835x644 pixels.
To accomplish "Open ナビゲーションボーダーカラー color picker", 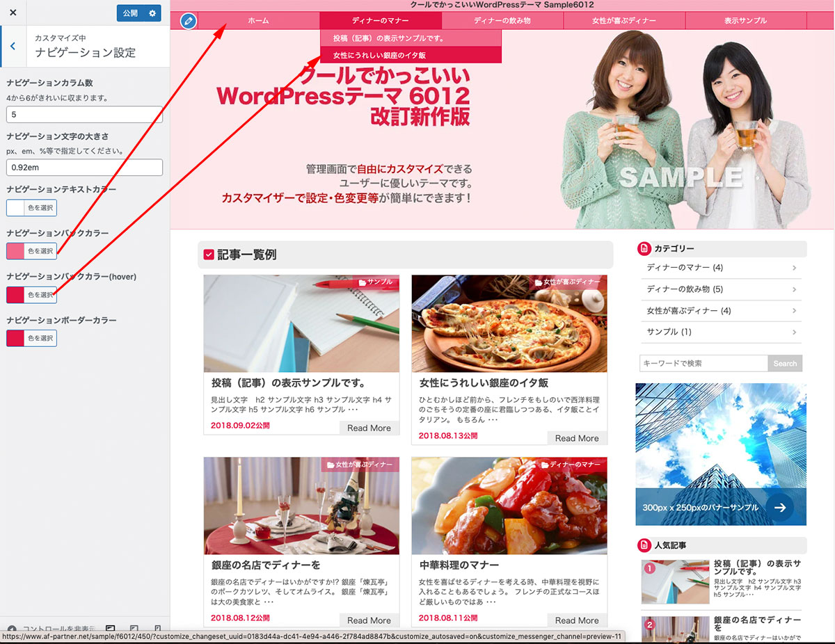I will (31, 338).
